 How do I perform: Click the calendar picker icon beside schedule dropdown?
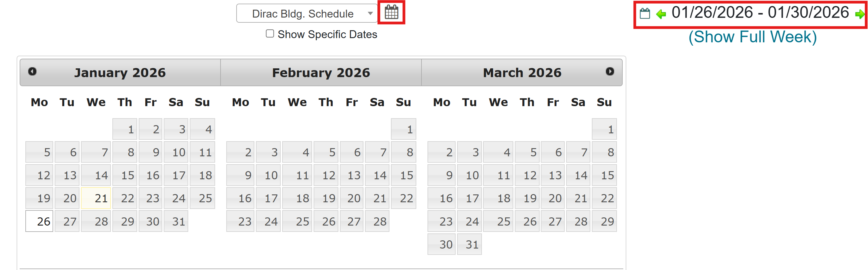coord(391,12)
